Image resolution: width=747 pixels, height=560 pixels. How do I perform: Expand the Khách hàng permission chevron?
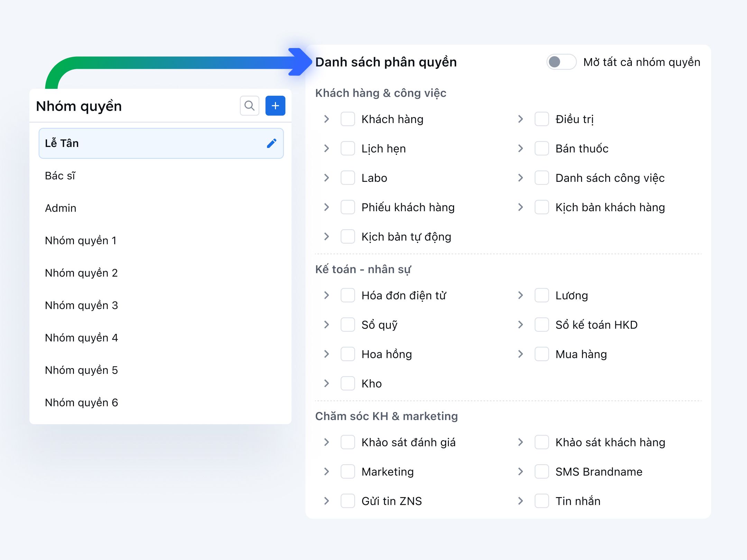pos(326,119)
